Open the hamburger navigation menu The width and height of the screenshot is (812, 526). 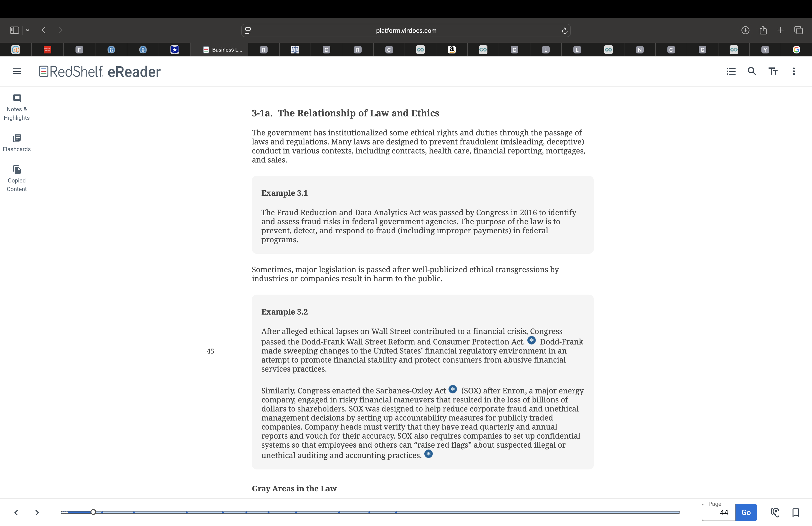[17, 71]
